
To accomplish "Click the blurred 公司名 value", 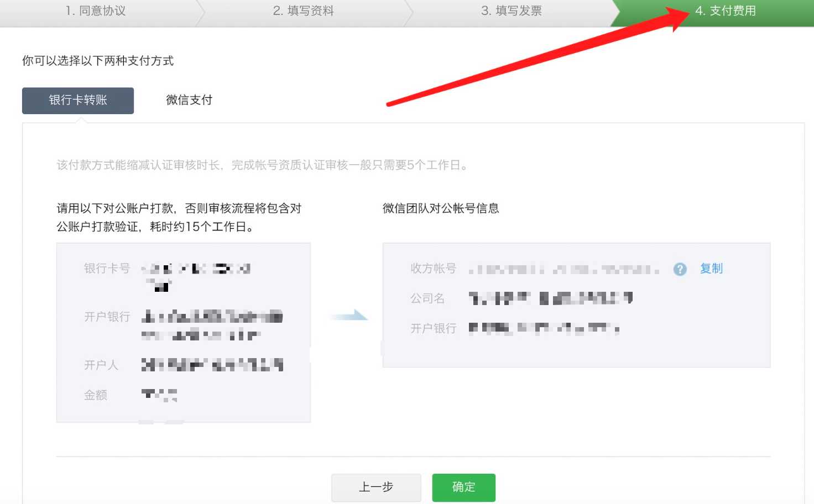I will coord(550,299).
